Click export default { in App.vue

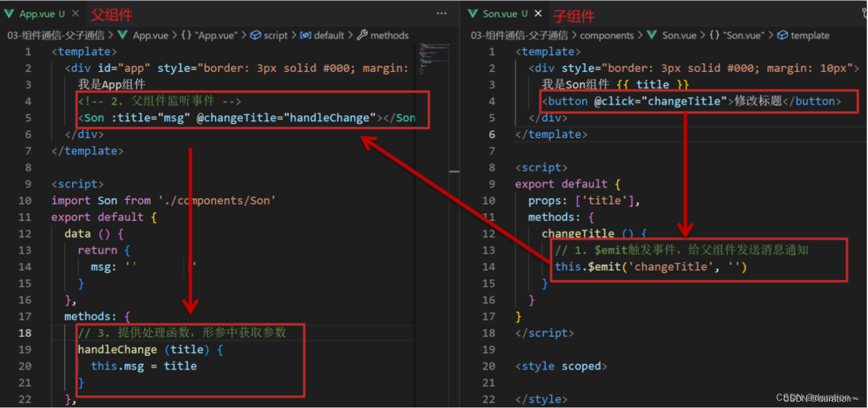104,217
